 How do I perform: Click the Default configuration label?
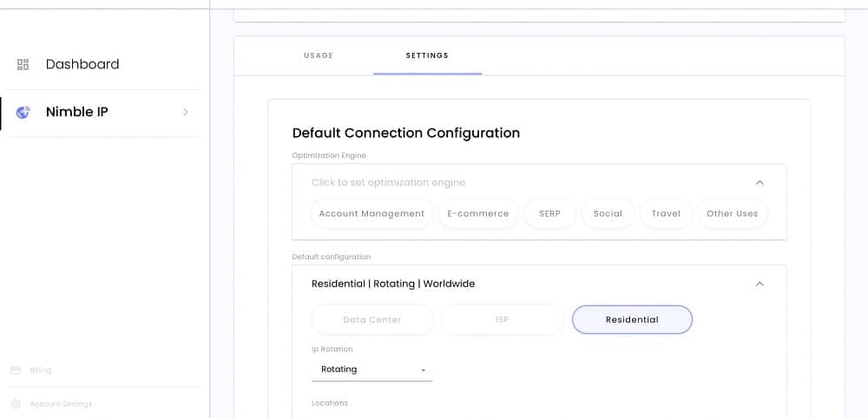[331, 257]
